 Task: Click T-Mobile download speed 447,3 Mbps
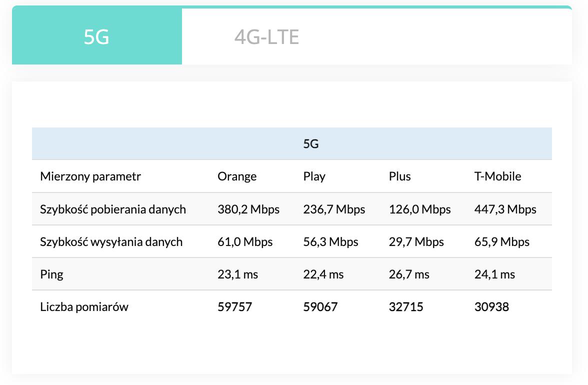[x=505, y=209]
